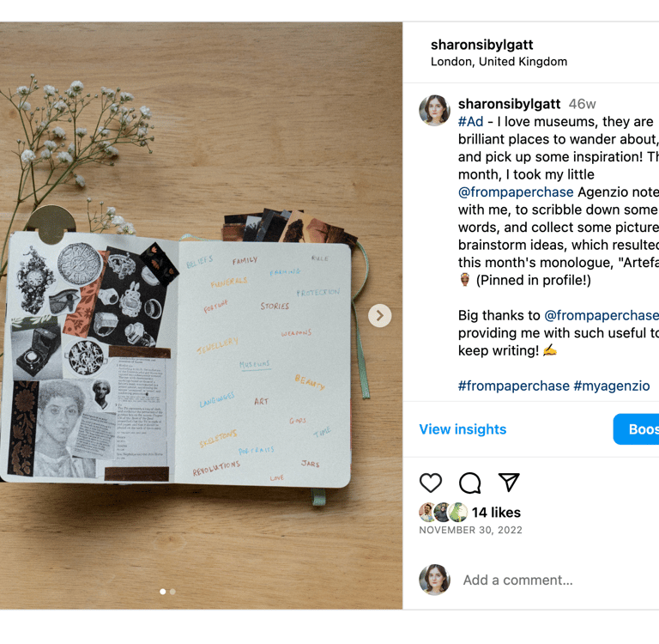
Task: Like the post with the heart icon
Action: [431, 483]
